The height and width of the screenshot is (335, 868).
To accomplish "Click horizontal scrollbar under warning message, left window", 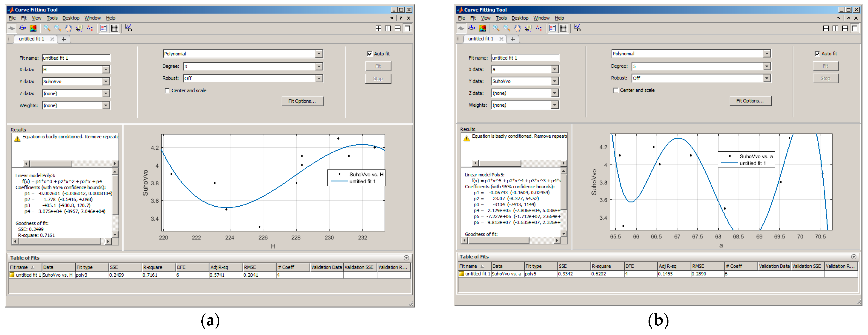I will point(70,164).
